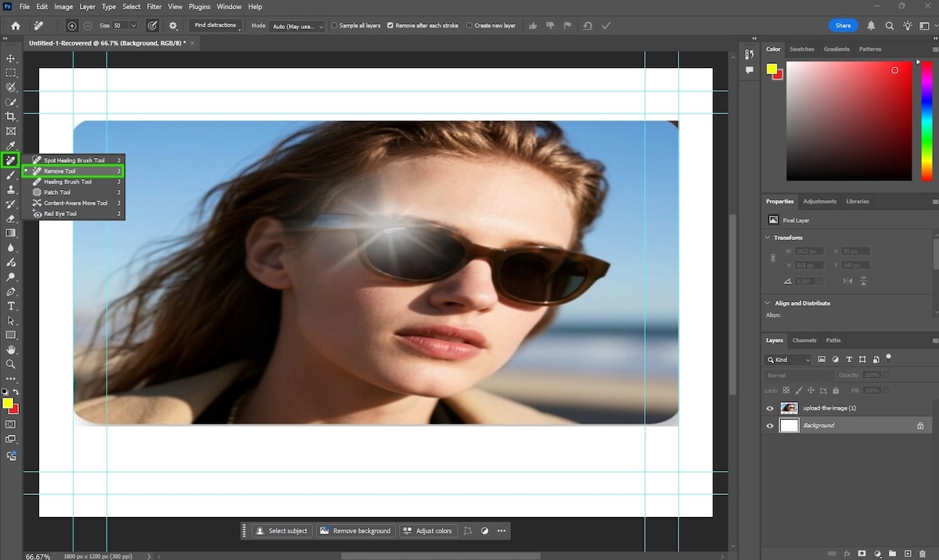Select the Hand tool

11,350
